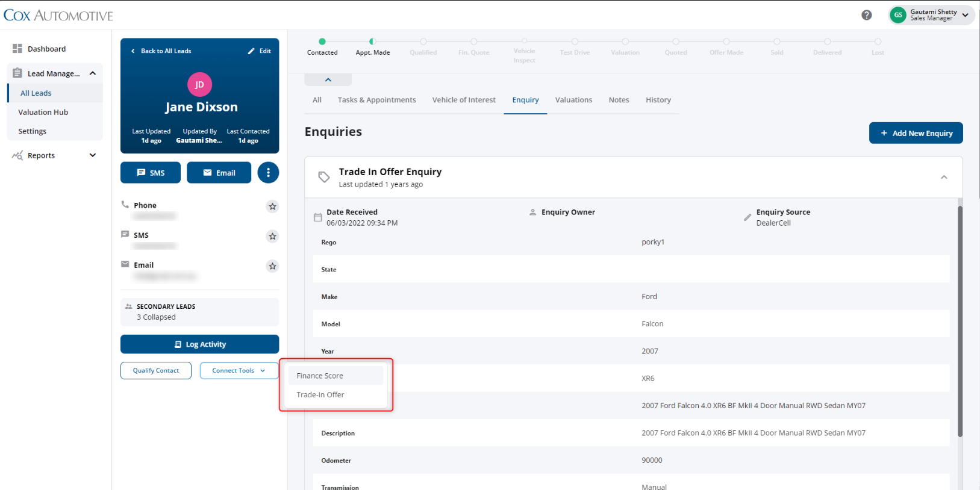Select the Vehicle Inspect stage marker
This screenshot has height=490, width=980.
click(524, 42)
